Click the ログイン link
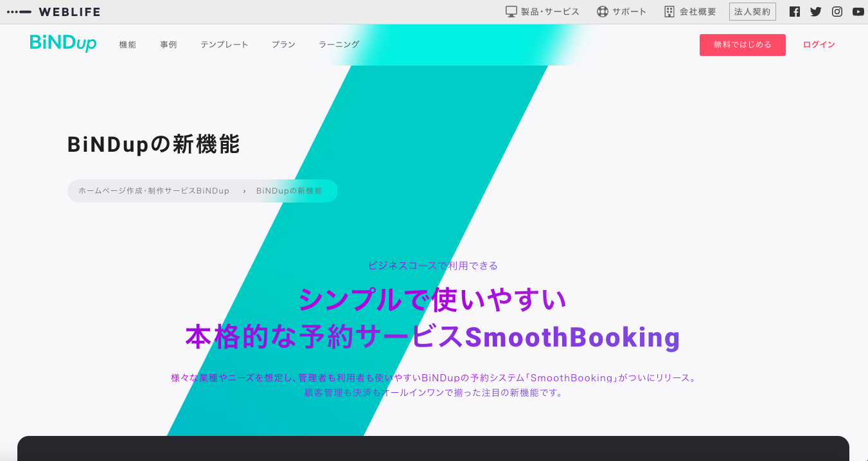This screenshot has height=461, width=868. click(819, 45)
